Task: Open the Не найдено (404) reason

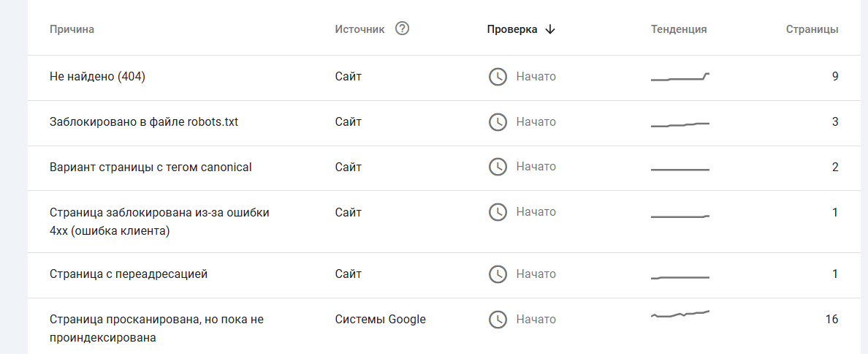Action: click(x=97, y=77)
